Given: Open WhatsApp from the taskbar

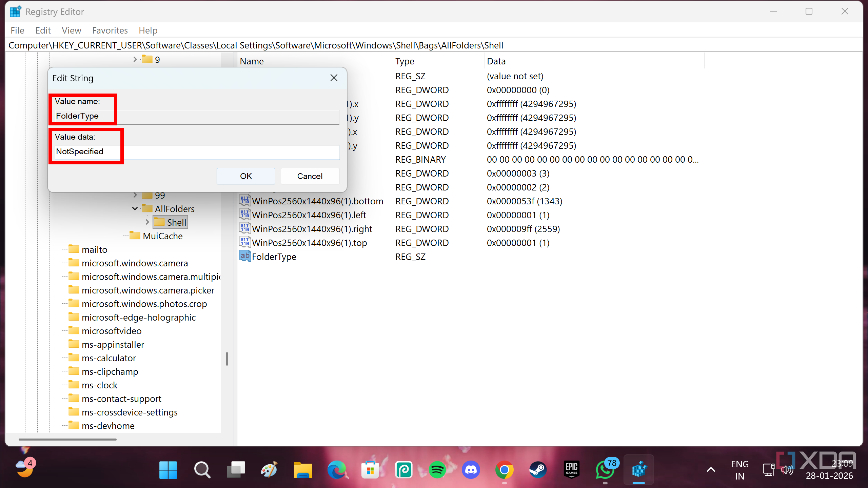Looking at the screenshot, I should [605, 470].
